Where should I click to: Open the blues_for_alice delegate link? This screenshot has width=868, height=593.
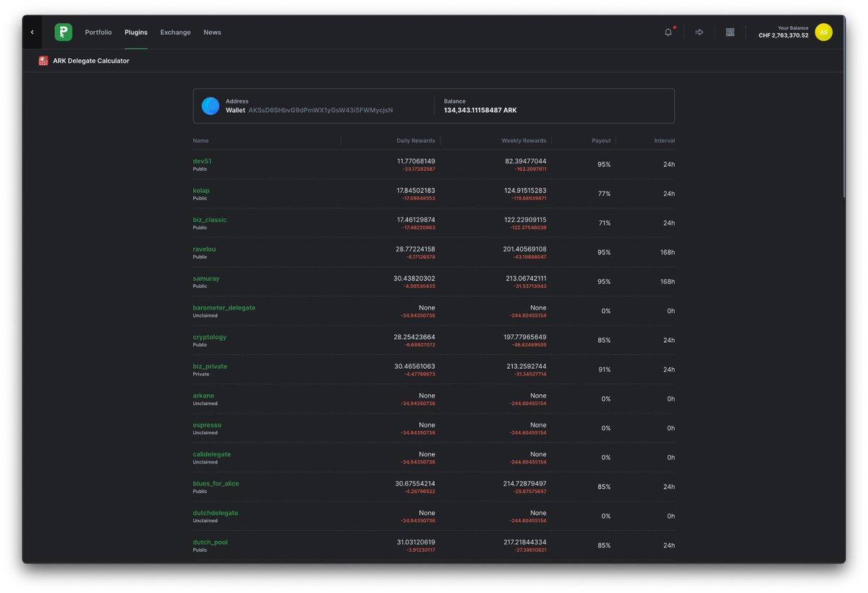tap(216, 484)
